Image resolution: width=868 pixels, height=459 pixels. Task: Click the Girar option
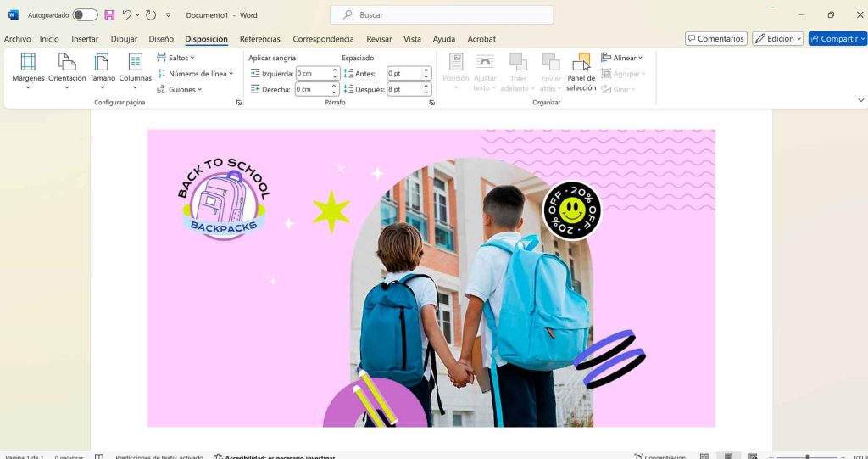618,89
